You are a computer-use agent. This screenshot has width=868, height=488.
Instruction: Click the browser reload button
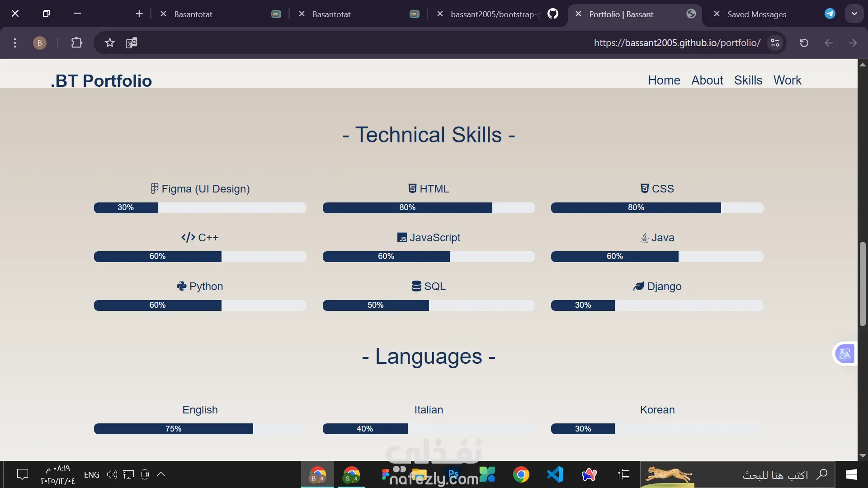pos(804,43)
